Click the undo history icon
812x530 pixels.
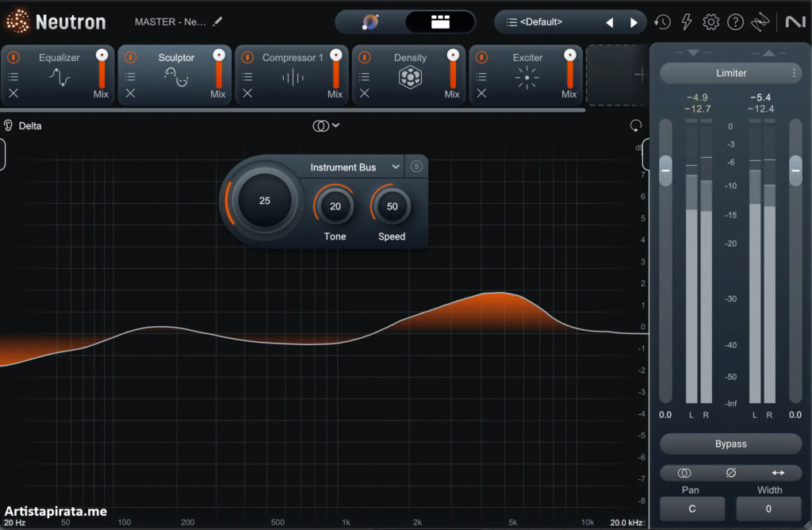pyautogui.click(x=663, y=22)
